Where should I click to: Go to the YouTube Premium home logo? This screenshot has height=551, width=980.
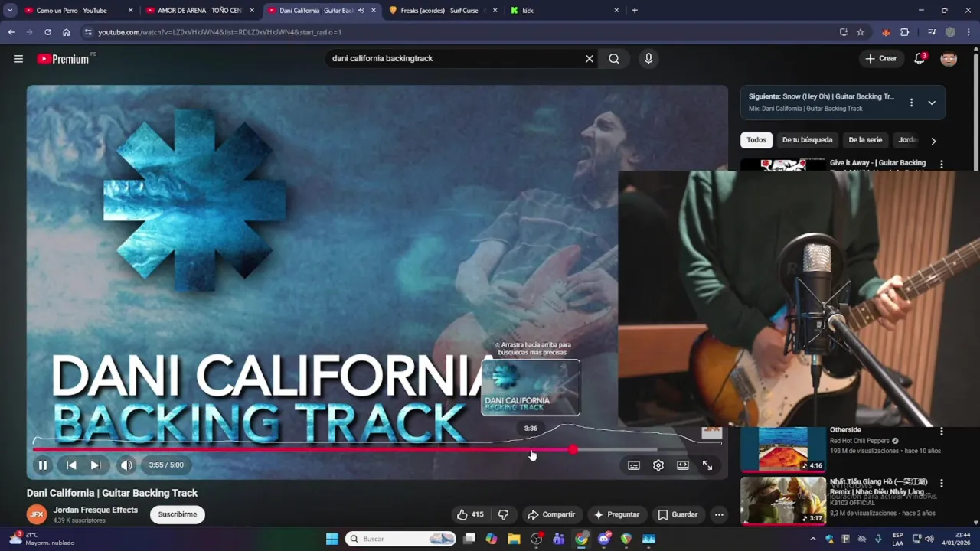tap(64, 59)
